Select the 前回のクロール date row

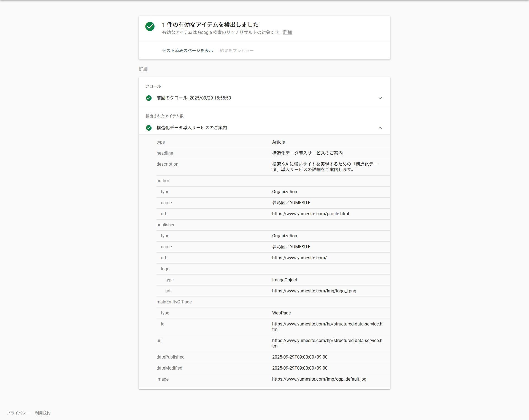[194, 98]
